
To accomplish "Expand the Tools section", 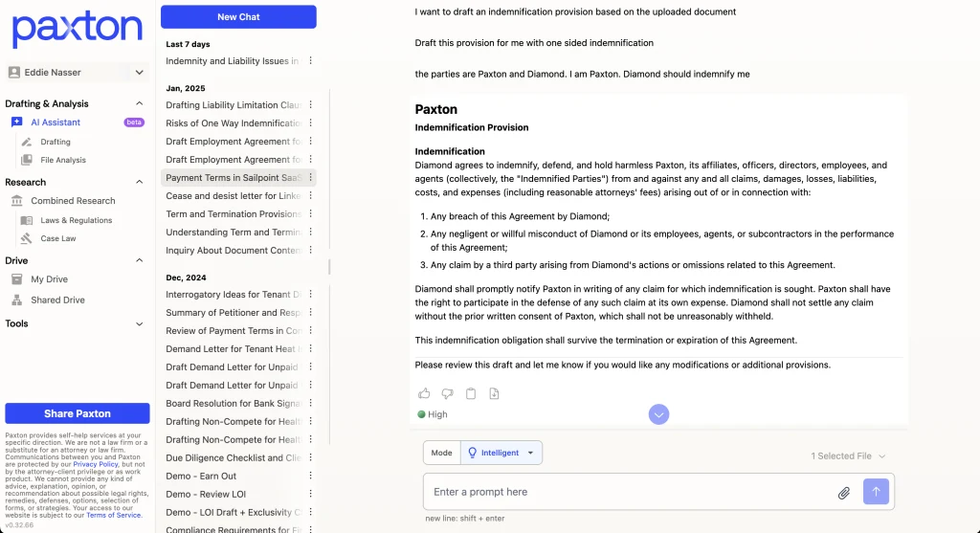I will 140,324.
